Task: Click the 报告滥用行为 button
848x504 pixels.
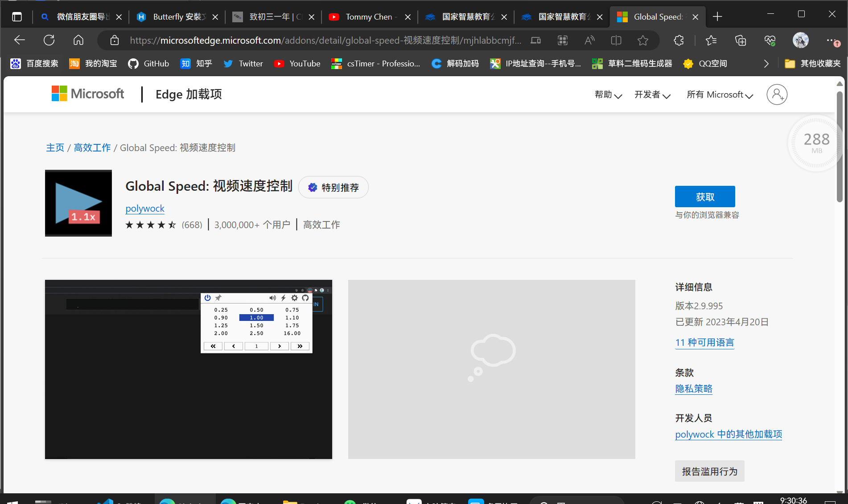Action: (x=709, y=471)
